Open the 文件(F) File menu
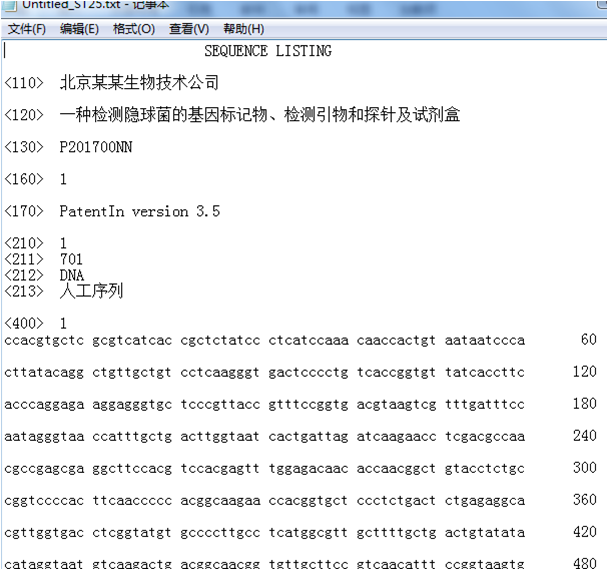This screenshot has width=608, height=570. [x=27, y=29]
